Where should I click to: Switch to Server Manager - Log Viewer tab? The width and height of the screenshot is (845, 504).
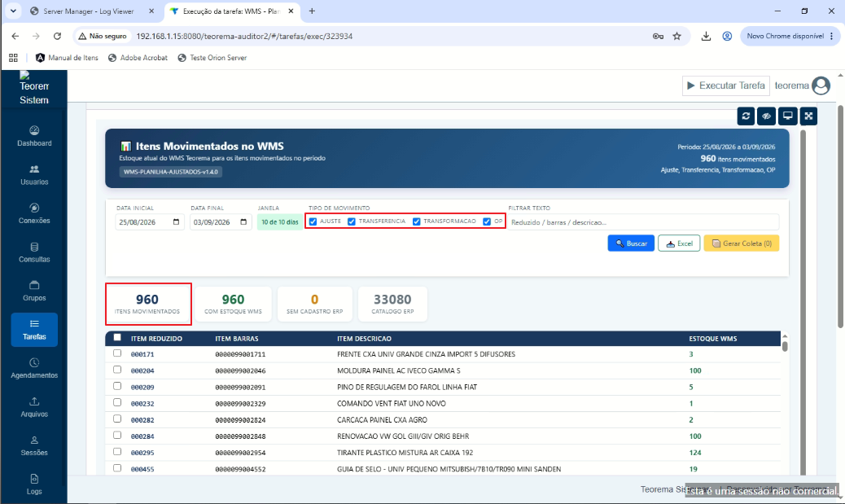click(x=89, y=11)
